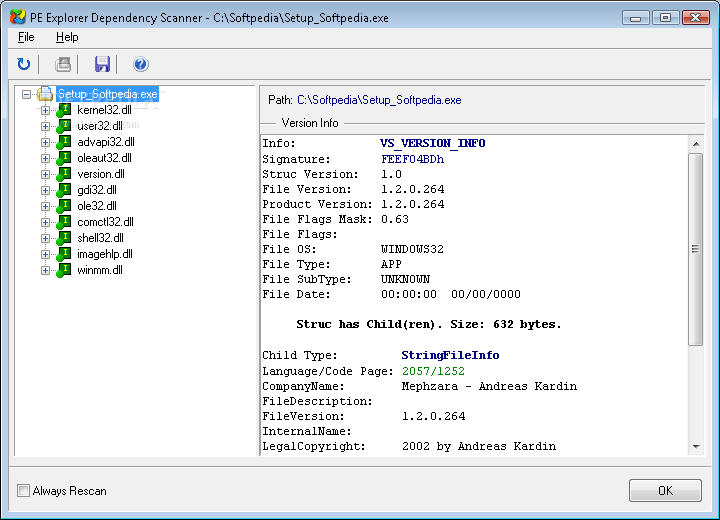Open the Help menu
This screenshot has width=720, height=520.
(67, 37)
